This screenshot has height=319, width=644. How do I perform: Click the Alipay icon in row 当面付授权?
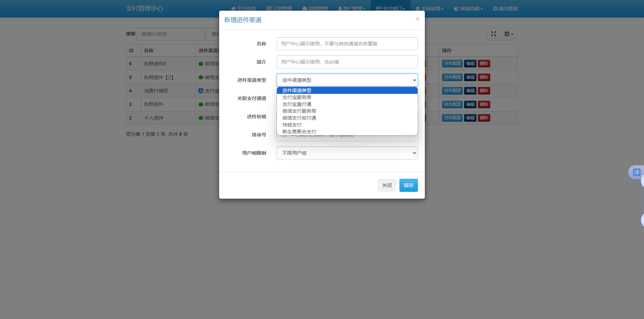[201, 91]
